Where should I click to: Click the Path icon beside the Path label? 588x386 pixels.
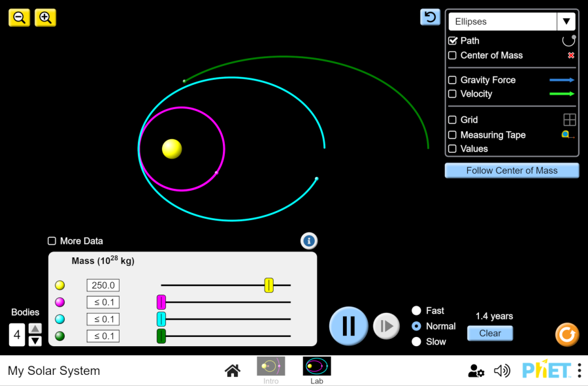coord(569,40)
